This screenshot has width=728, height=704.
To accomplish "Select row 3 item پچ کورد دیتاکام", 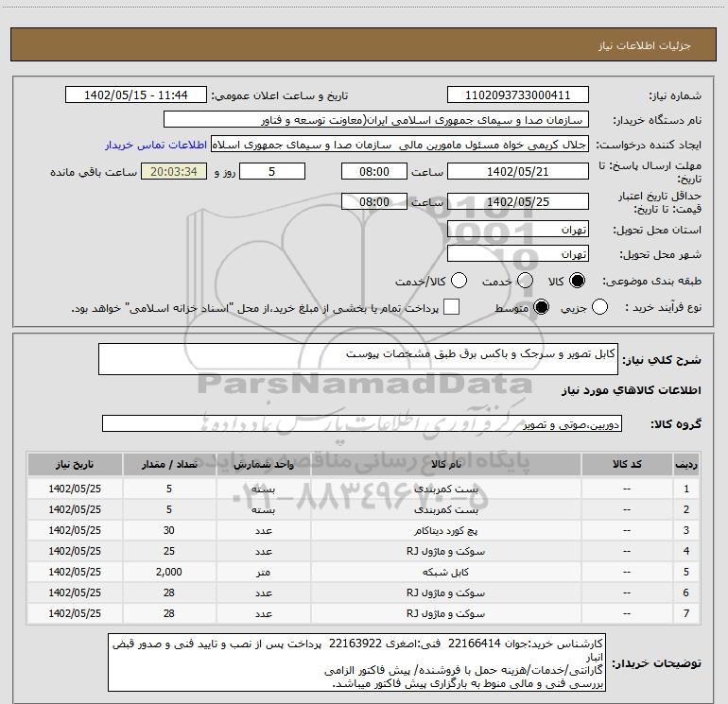I will [x=445, y=530].
